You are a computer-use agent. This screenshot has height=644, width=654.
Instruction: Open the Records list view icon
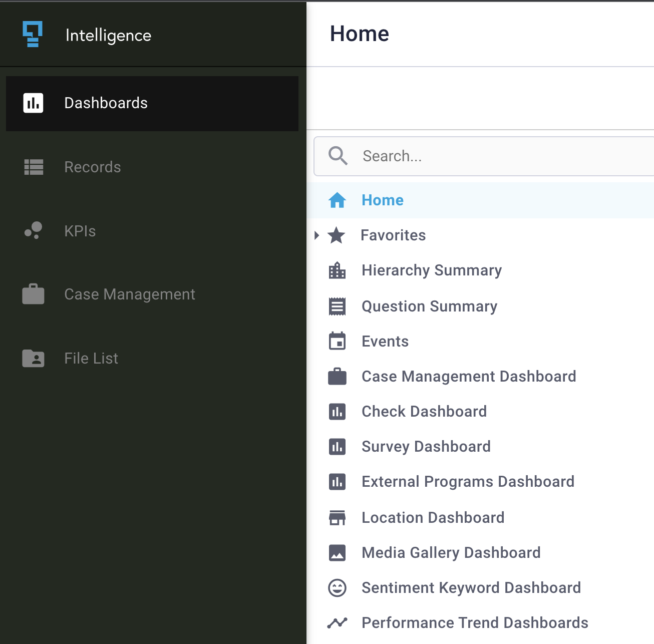[x=33, y=167]
